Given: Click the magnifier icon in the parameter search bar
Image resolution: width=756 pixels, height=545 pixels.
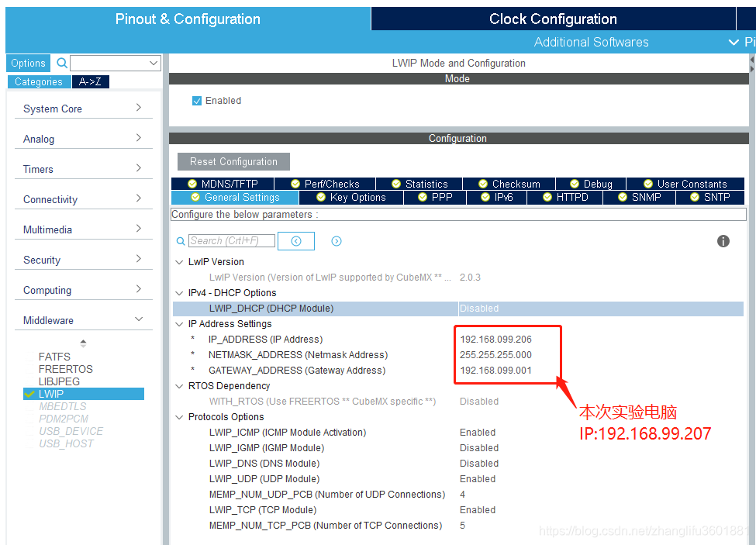Looking at the screenshot, I should 181,240.
